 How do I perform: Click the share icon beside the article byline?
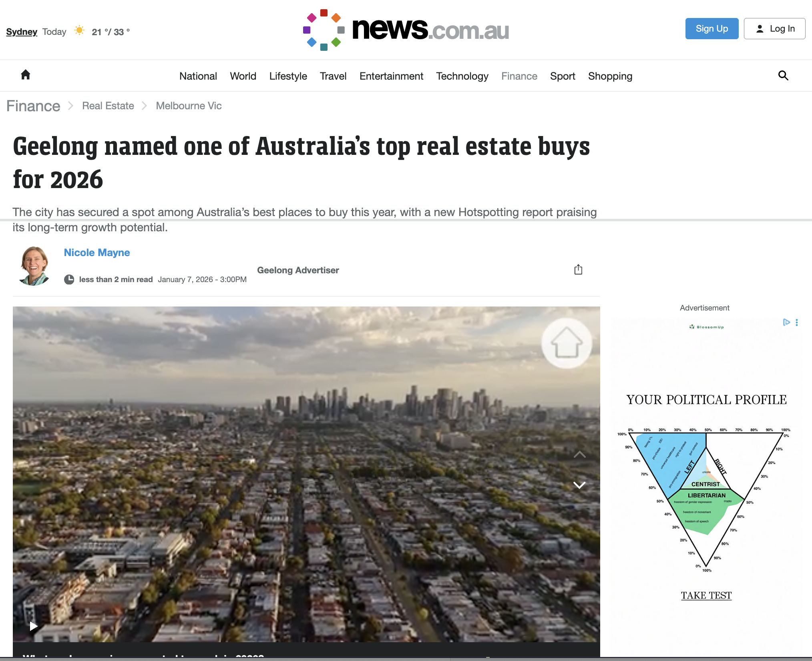578,270
